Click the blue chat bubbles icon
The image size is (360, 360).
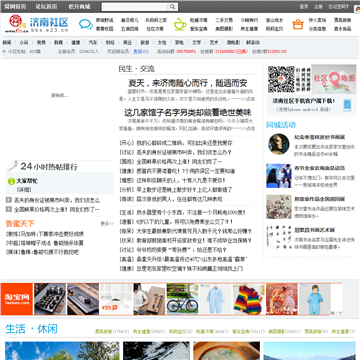point(86,24)
